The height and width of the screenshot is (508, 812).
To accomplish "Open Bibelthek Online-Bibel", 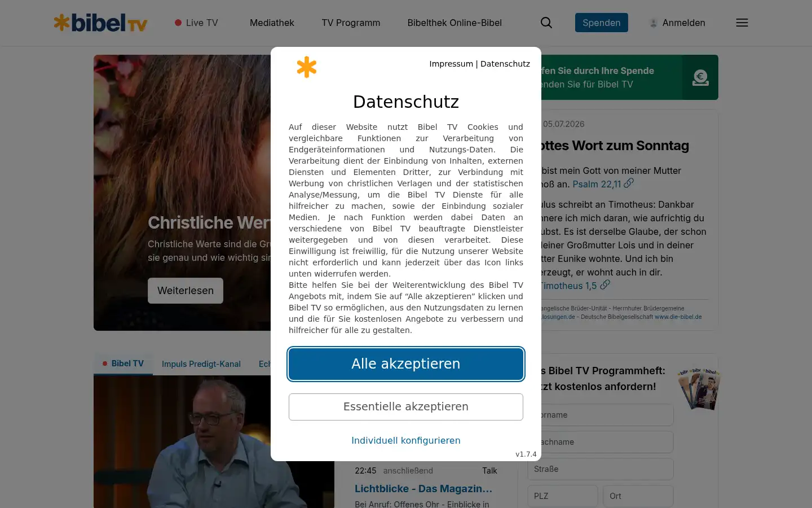I will [454, 23].
